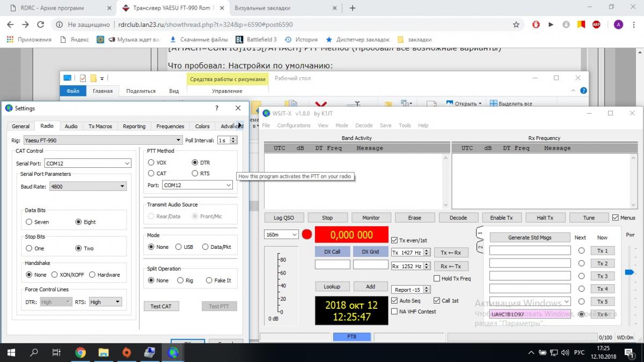
Task: Click the ABP adblock extension icon
Action: [596, 25]
